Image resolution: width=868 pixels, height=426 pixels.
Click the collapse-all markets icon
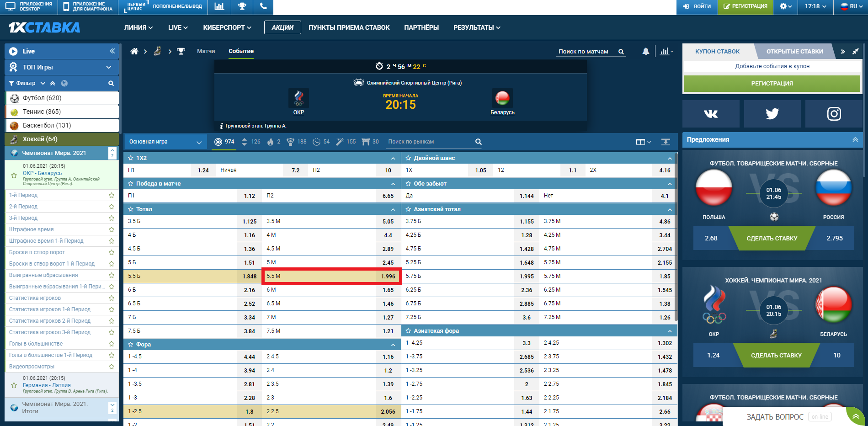click(x=666, y=142)
